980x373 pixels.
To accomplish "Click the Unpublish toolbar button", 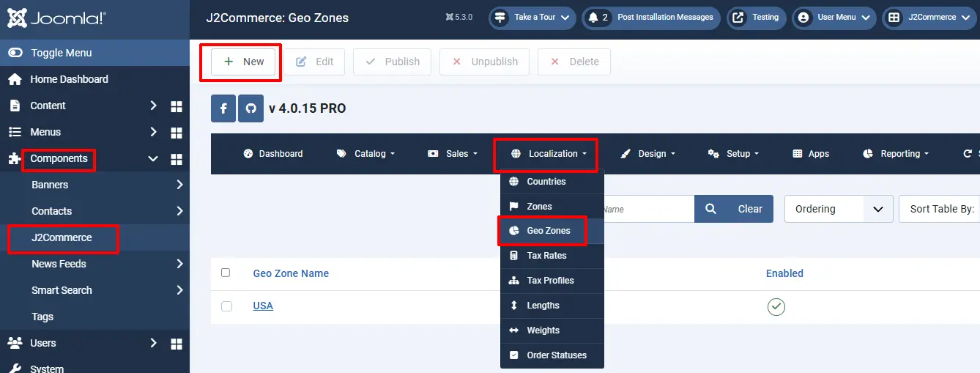I will pos(484,62).
